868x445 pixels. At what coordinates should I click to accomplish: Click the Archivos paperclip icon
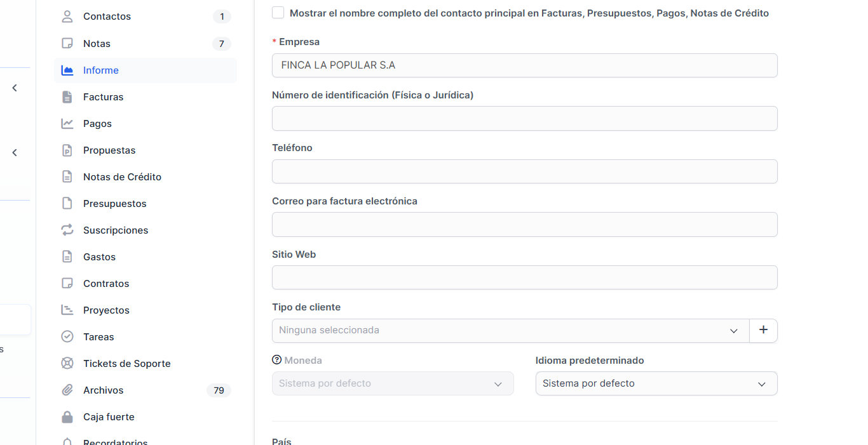point(67,390)
